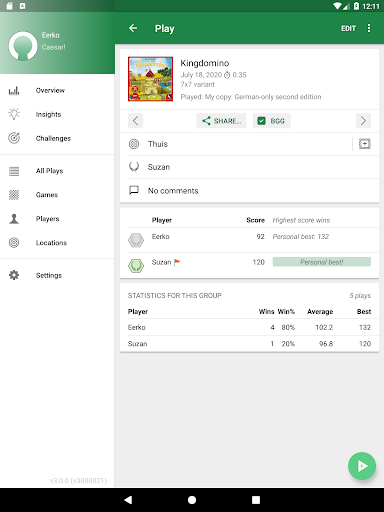
Task: Click the Settings gear icon
Action: tap(14, 275)
